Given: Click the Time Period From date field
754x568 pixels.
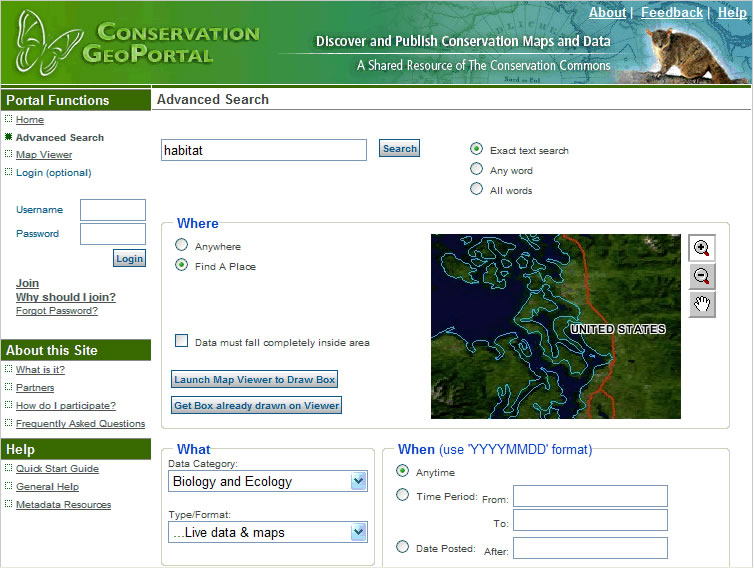Looking at the screenshot, I should [x=590, y=496].
